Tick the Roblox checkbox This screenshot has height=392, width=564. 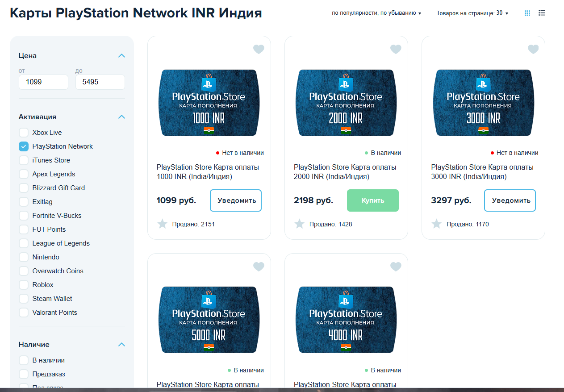point(24,285)
